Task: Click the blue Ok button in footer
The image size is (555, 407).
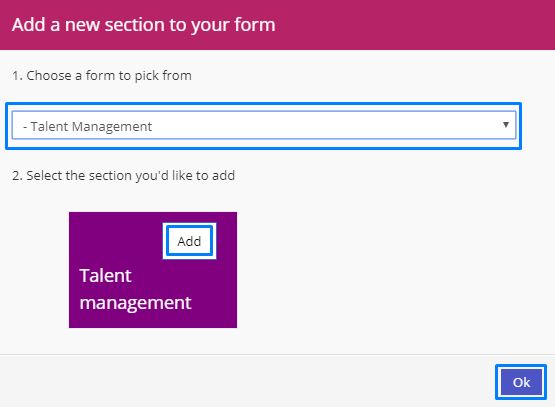Action: tap(521, 382)
